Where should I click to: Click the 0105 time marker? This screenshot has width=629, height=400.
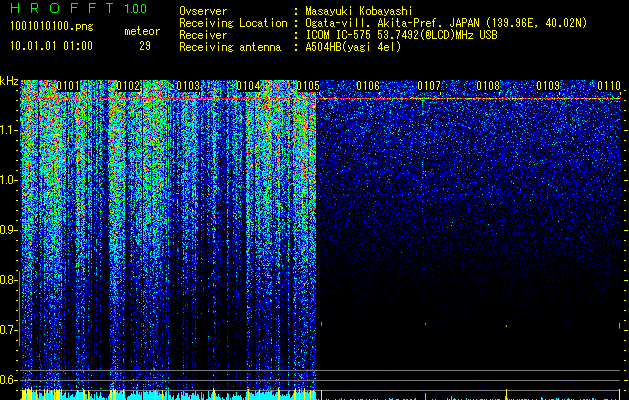click(308, 86)
